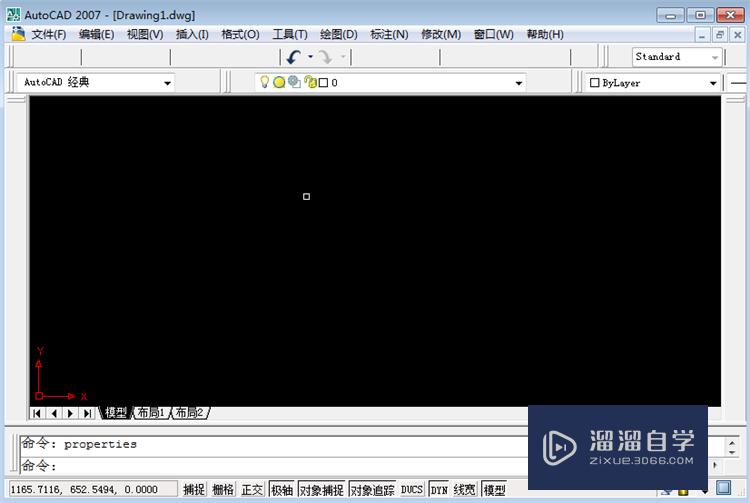This screenshot has width=750, height=503.
Task: Open the 标注(N) menu
Action: coord(389,34)
